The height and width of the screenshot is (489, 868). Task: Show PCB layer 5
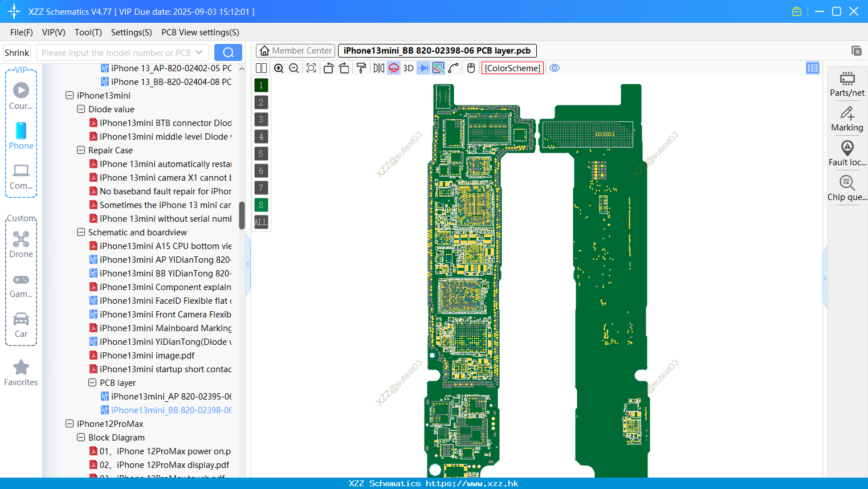tap(261, 153)
